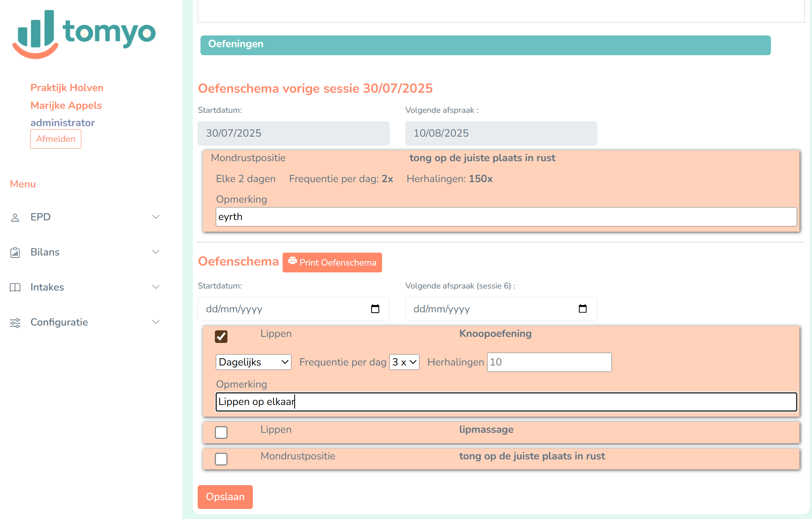
Task: Expand the EPD menu chevron
Action: point(156,217)
